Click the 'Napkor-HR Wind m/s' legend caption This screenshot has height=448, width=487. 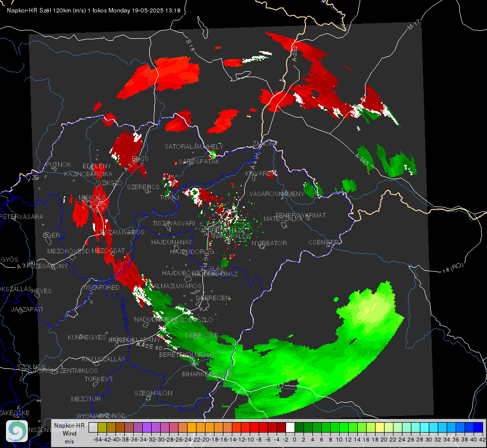pos(69,433)
